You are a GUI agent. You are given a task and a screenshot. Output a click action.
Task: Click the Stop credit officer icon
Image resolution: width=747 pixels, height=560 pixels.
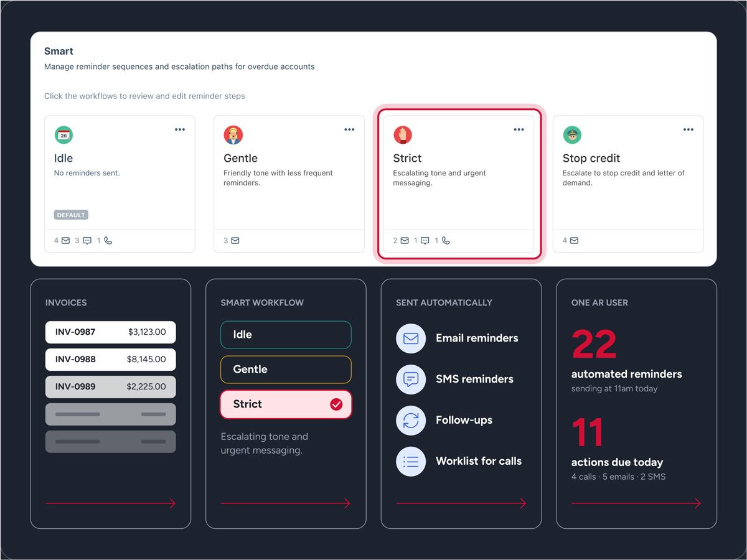[x=572, y=135]
